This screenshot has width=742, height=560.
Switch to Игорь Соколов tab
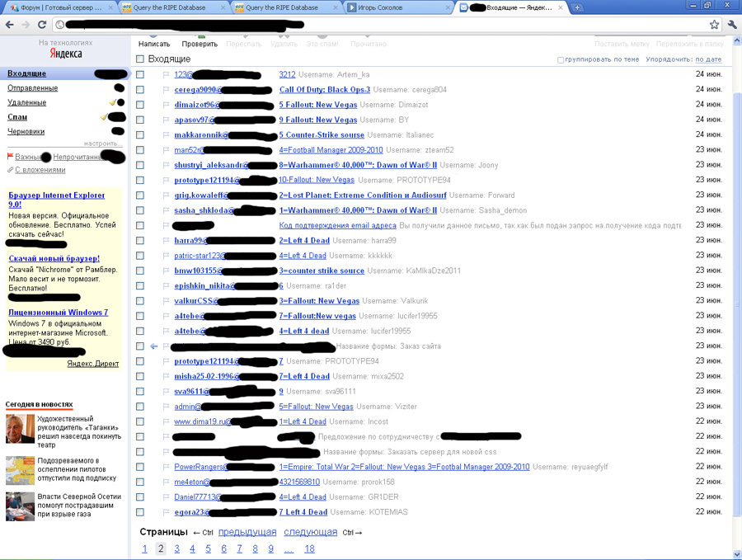pos(398,7)
